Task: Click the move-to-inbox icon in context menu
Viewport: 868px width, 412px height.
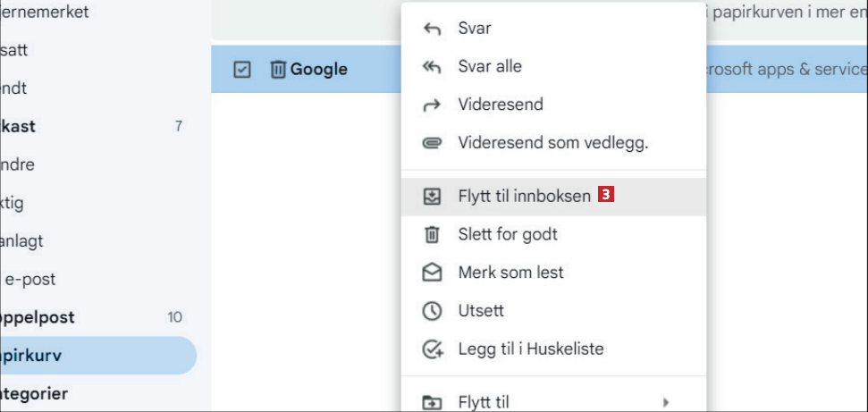Action: pyautogui.click(x=432, y=197)
